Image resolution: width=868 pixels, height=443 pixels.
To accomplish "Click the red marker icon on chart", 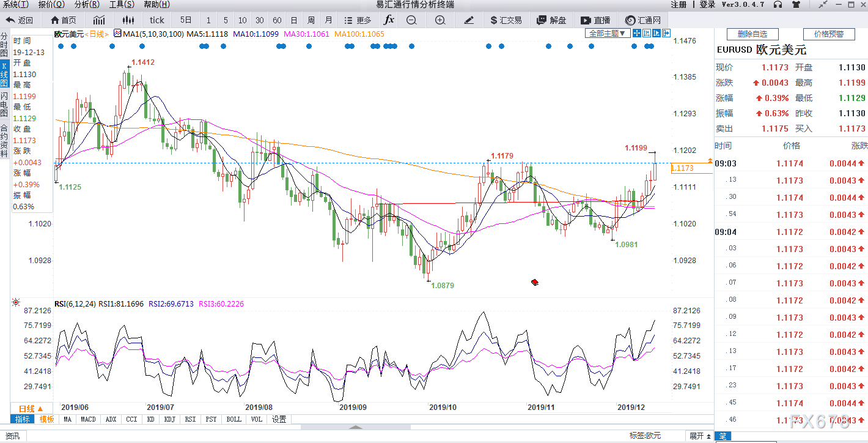I will 534,281.
